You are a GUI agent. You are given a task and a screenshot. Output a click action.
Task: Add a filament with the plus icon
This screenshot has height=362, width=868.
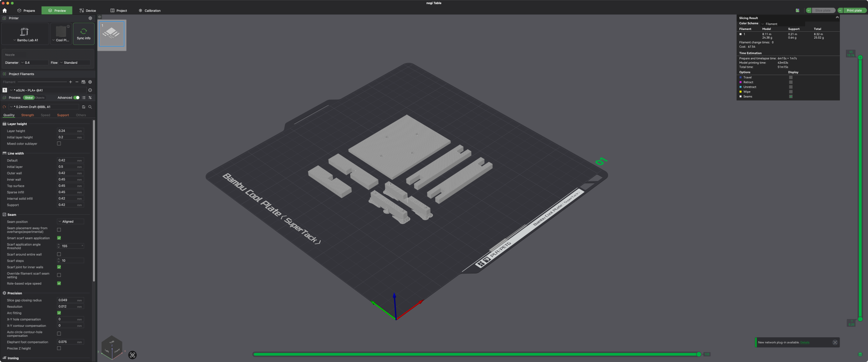(70, 82)
